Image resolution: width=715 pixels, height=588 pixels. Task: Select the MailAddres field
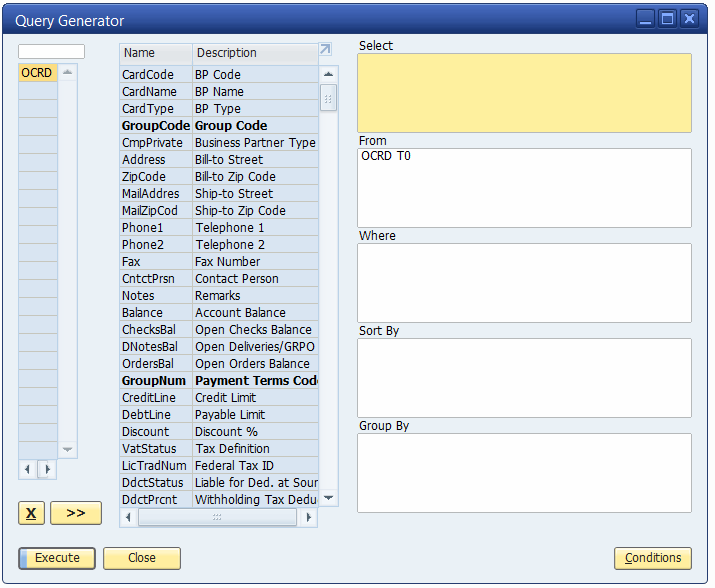coord(156,193)
